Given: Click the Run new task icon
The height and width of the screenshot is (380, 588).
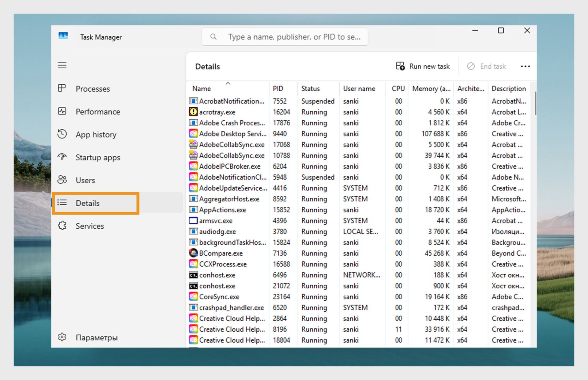Looking at the screenshot, I should point(400,66).
